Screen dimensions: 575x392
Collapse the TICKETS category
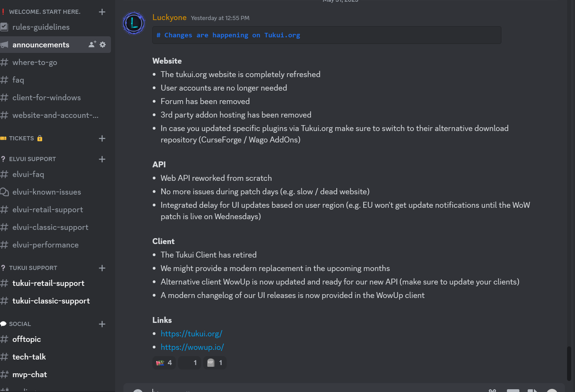pos(21,138)
